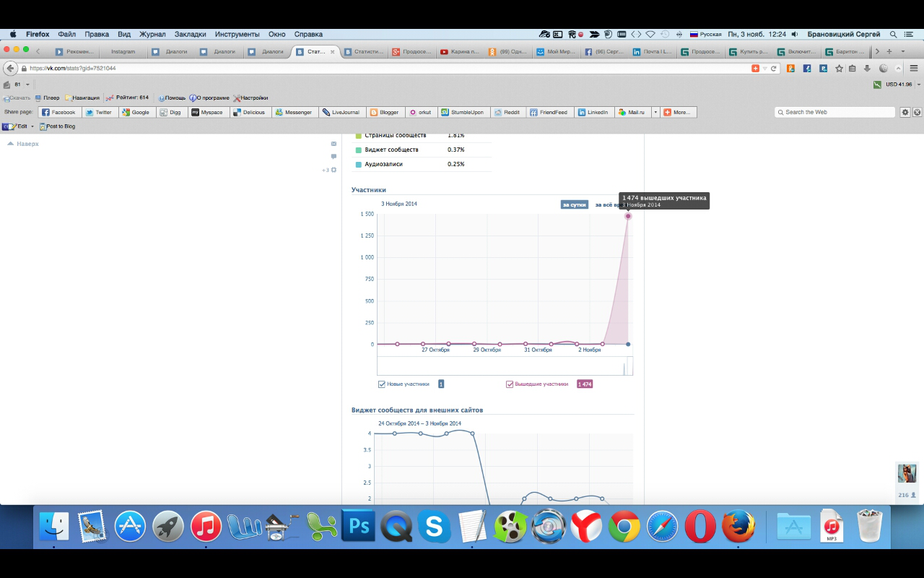Click the Аудиозаписи legend color swatch
Viewport: 924px width, 578px height.
coord(359,164)
